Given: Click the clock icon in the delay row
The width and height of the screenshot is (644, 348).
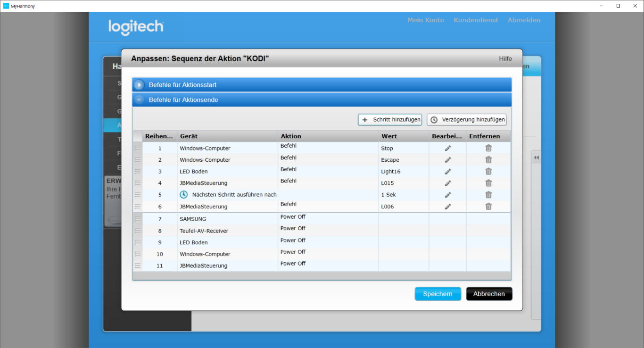Looking at the screenshot, I should pyautogui.click(x=184, y=195).
